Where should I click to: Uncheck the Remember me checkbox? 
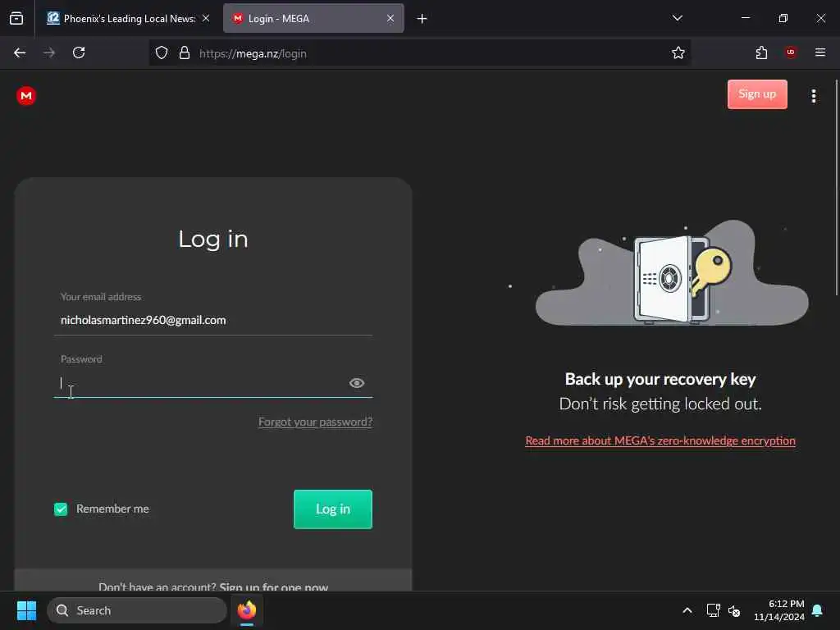coord(61,509)
